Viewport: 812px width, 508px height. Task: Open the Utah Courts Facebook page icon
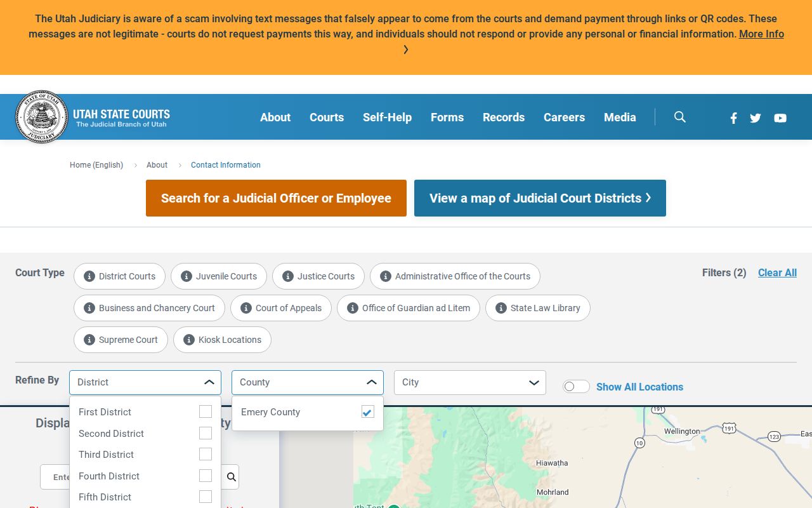733,118
